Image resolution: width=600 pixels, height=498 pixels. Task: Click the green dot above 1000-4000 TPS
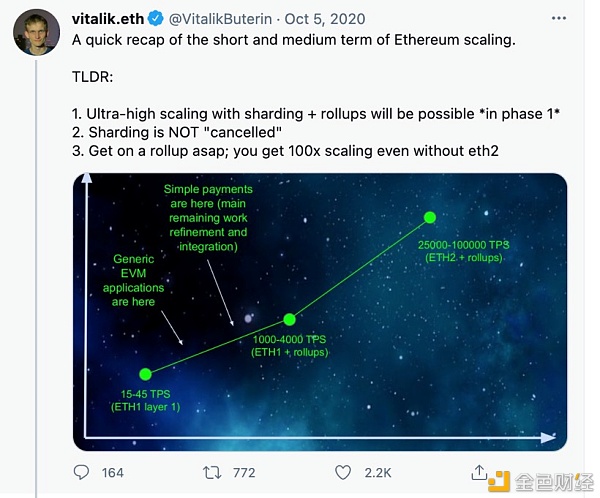point(289,319)
